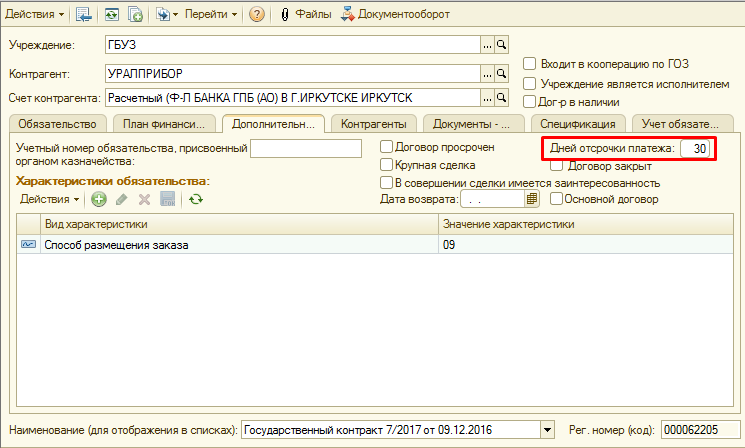Toggle Крупная сделка checkbox
This screenshot has width=745, height=448.
pos(387,165)
